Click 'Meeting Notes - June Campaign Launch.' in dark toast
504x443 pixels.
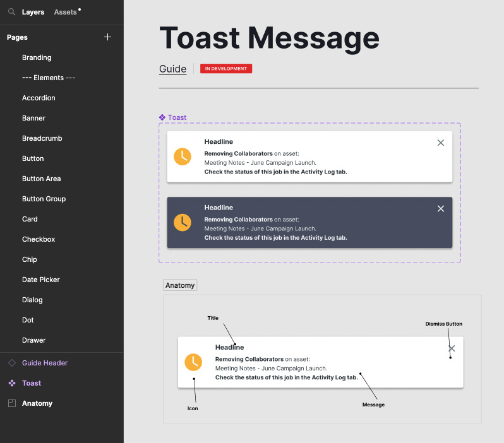(x=260, y=228)
